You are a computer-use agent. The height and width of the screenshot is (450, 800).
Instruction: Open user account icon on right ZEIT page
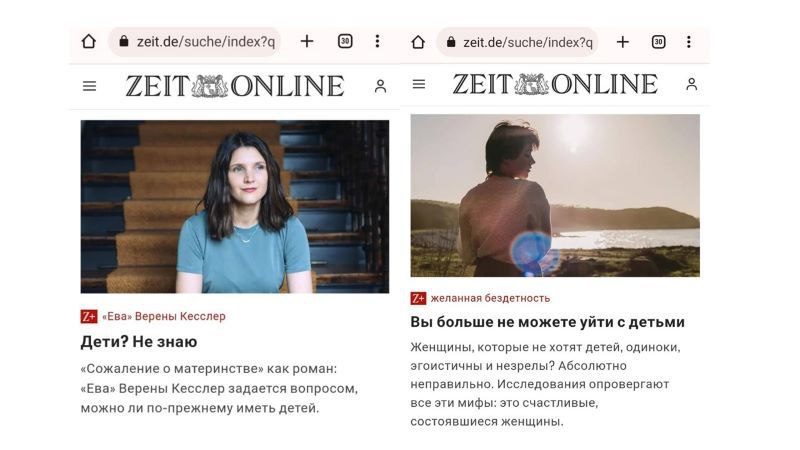coord(691,84)
